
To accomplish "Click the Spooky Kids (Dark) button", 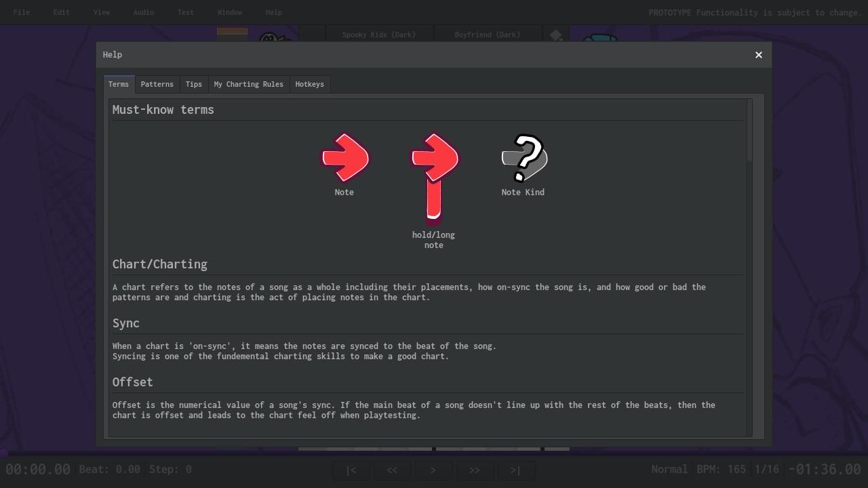I will coord(379,35).
